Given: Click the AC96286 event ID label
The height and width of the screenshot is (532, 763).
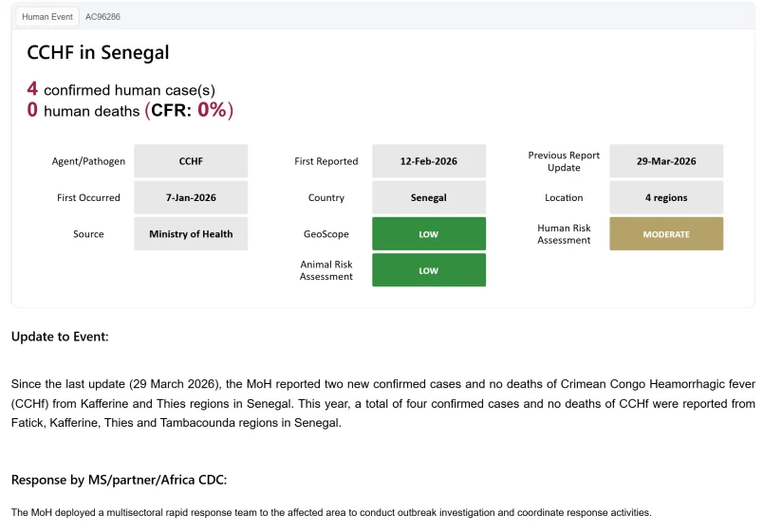Looking at the screenshot, I should [x=102, y=16].
